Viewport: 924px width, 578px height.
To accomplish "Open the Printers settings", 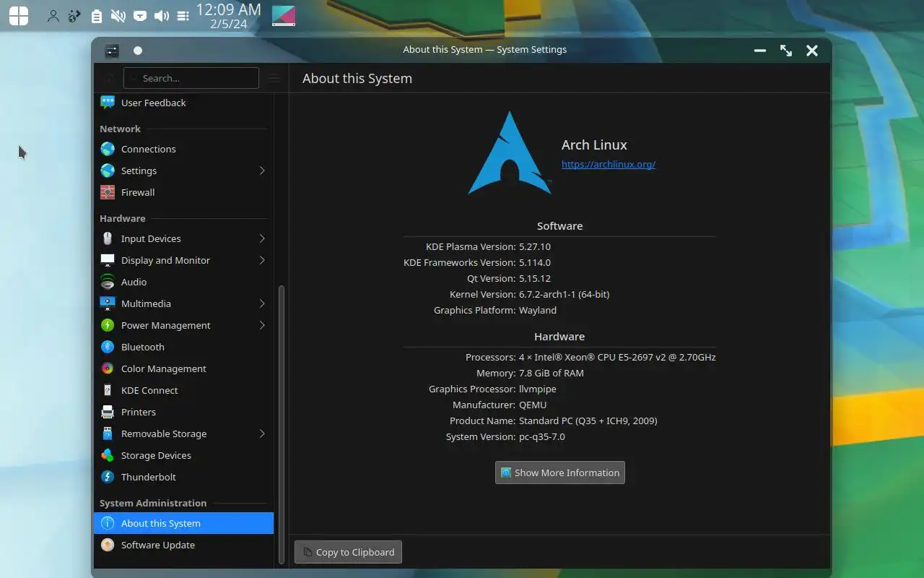I will click(x=183, y=412).
